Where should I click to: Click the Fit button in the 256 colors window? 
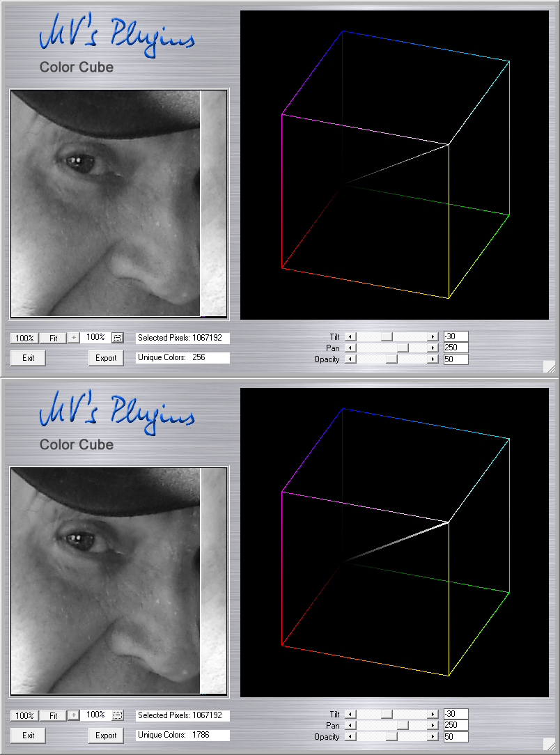[x=54, y=338]
